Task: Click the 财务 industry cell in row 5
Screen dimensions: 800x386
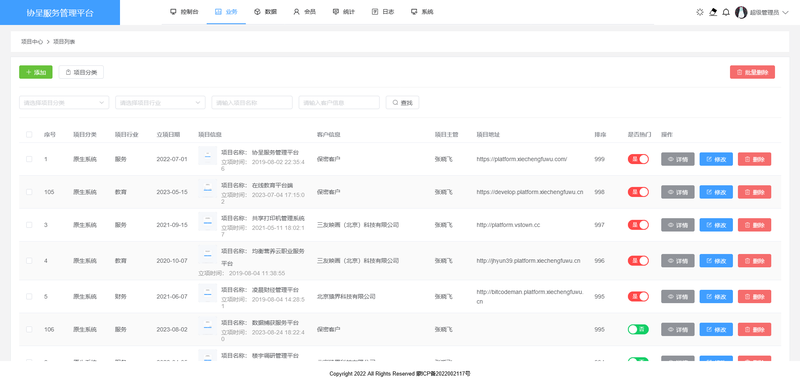Action: click(120, 296)
